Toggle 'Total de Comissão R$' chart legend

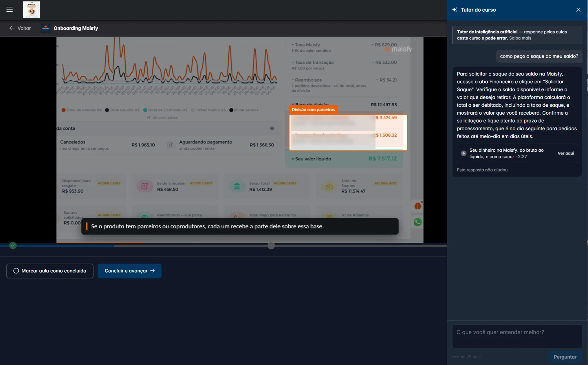pyautogui.click(x=165, y=110)
